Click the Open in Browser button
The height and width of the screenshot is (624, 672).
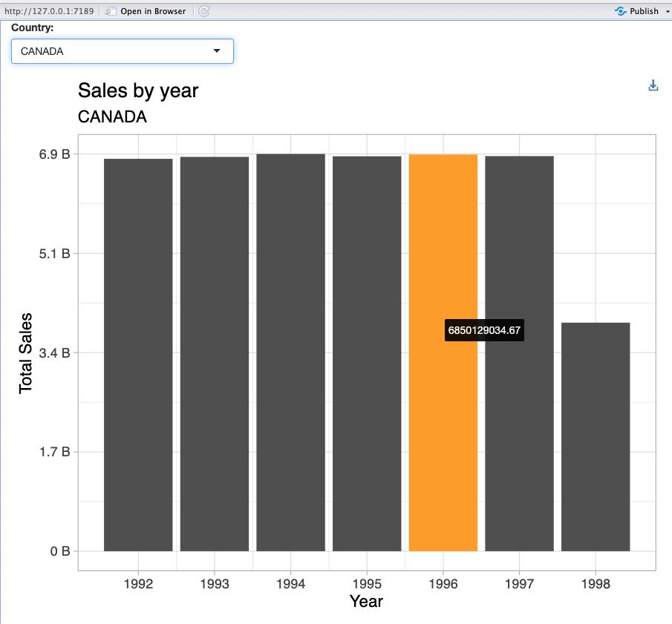[x=146, y=11]
